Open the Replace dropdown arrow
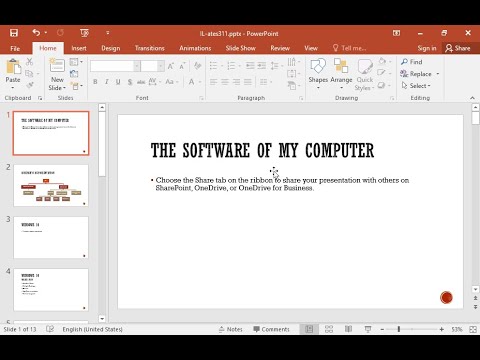This screenshot has width=480, height=360. click(438, 74)
